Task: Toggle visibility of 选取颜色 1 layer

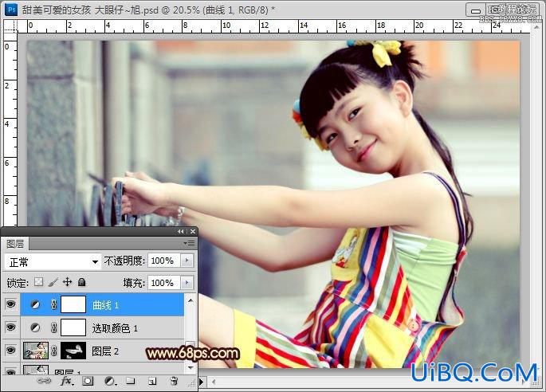Action: [11, 327]
